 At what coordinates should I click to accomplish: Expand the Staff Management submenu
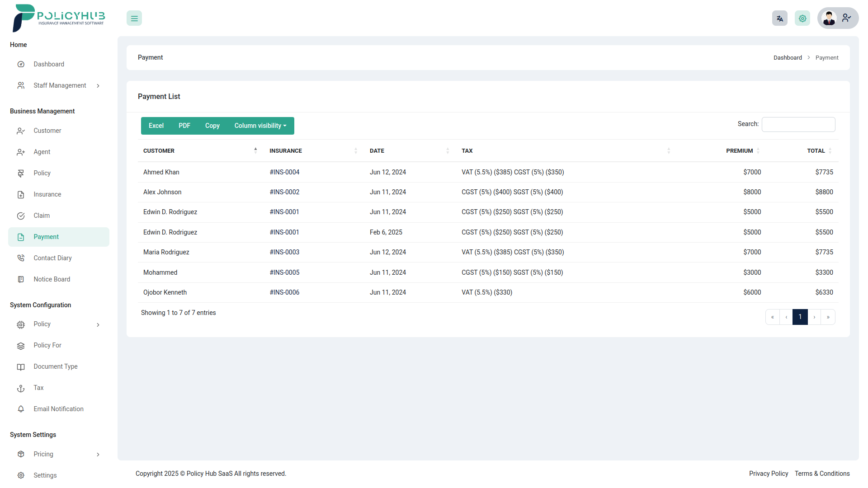98,85
